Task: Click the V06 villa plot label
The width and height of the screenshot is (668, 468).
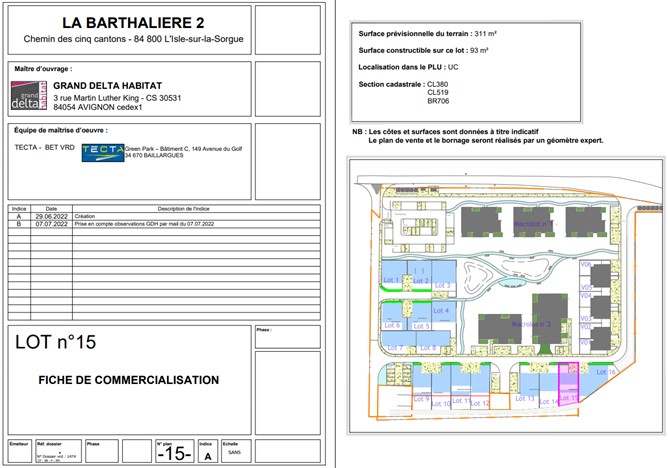Action: 585,264
